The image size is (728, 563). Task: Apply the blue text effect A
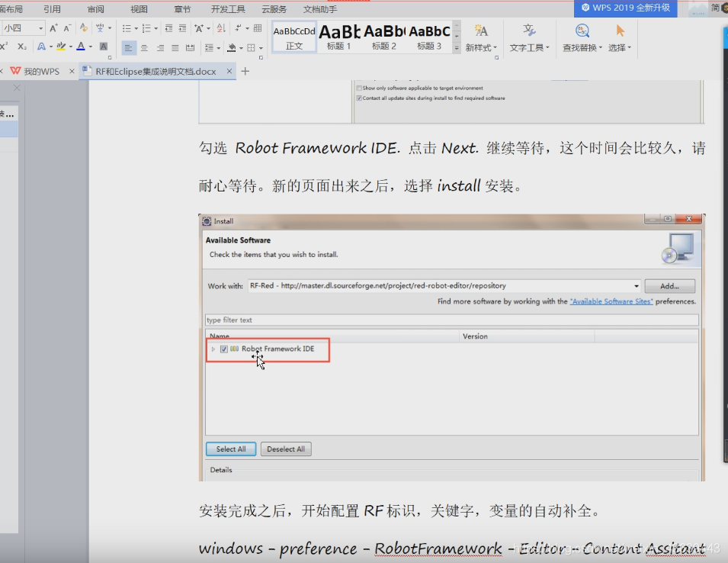pyautogui.click(x=41, y=47)
